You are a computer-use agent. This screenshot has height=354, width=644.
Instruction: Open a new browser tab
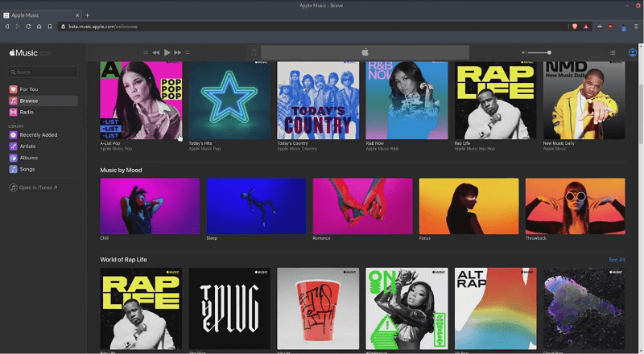coord(87,15)
